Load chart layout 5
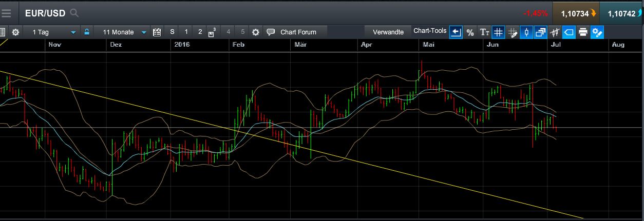 243,32
